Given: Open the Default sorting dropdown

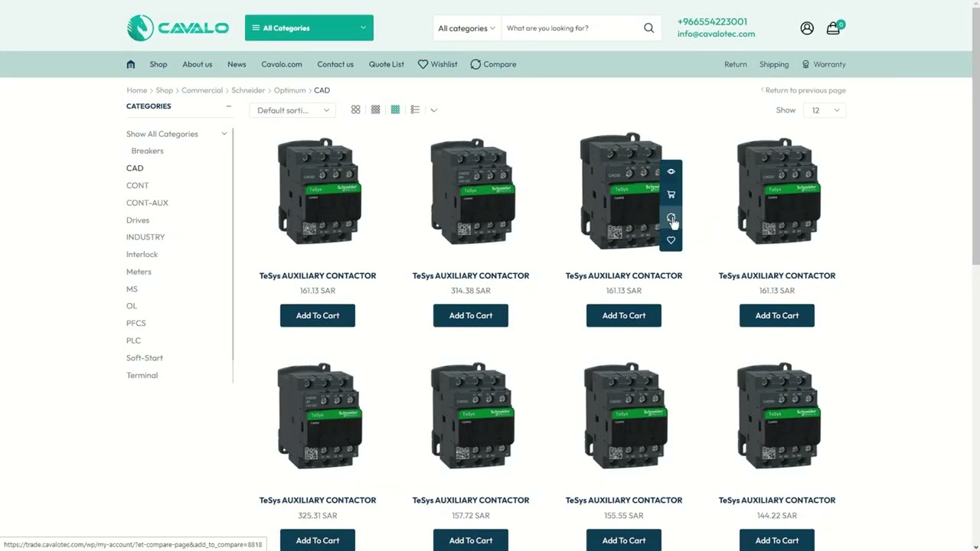Looking at the screenshot, I should point(292,110).
